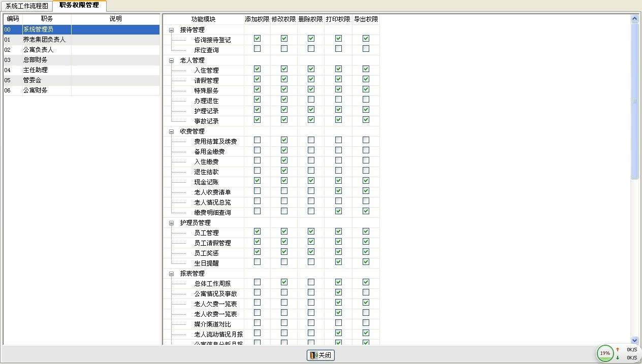
Task: Switch to the 系统工作流程图 tab
Action: click(x=26, y=6)
